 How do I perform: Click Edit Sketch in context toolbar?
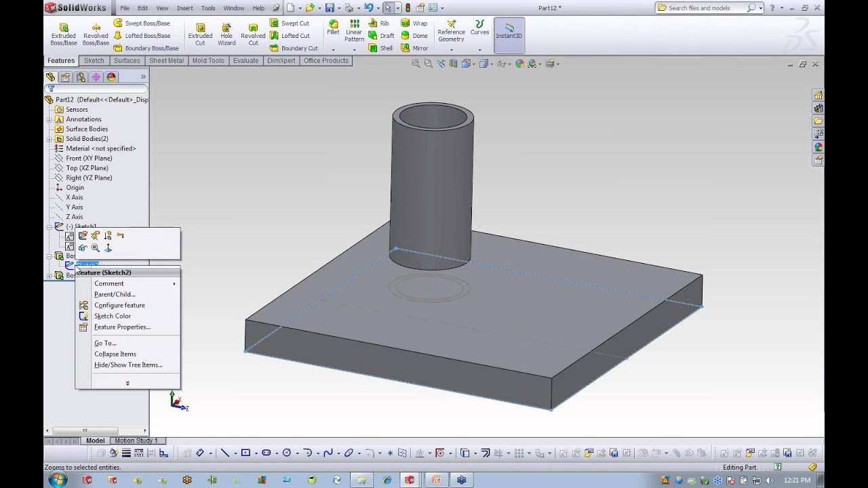point(83,235)
